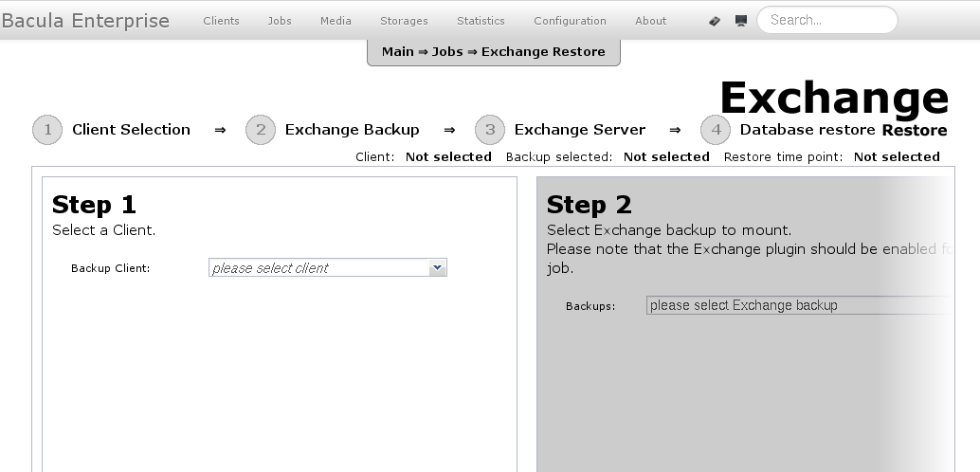Open the Media menu
The width and height of the screenshot is (980, 472).
click(x=336, y=21)
